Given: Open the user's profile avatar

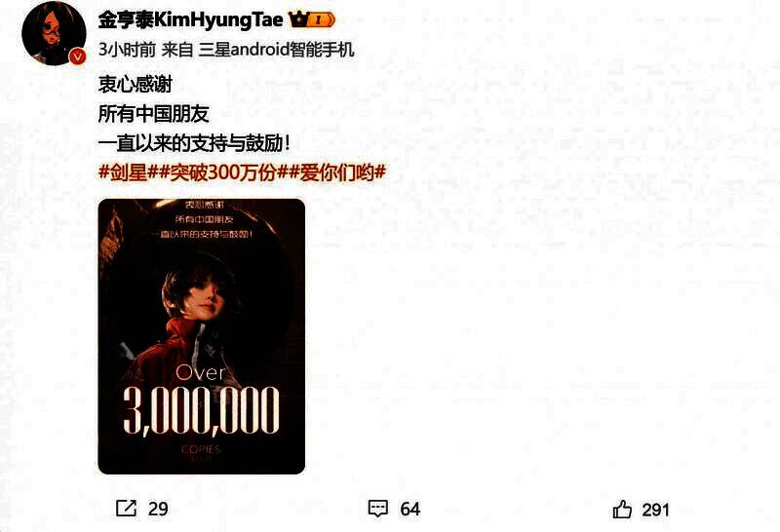Looking at the screenshot, I should point(54,33).
